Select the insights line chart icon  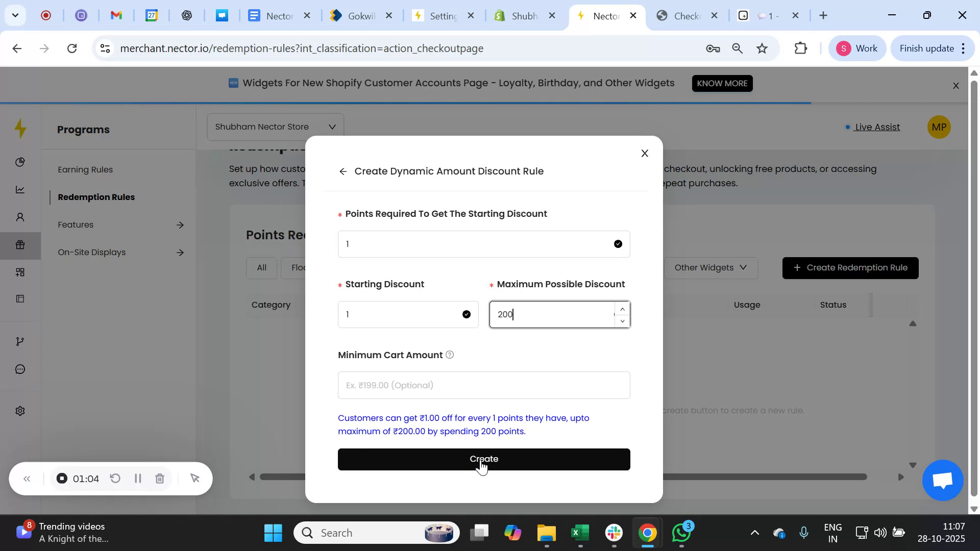pos(20,189)
